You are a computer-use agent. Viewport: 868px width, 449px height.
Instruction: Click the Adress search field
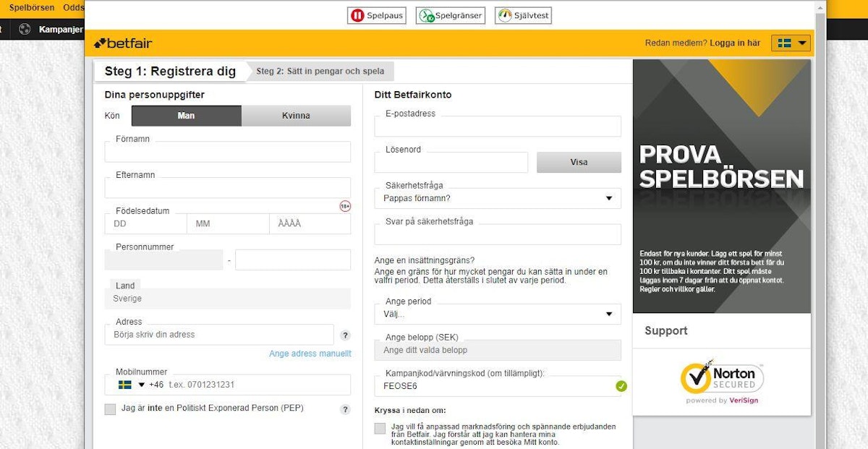coord(219,335)
